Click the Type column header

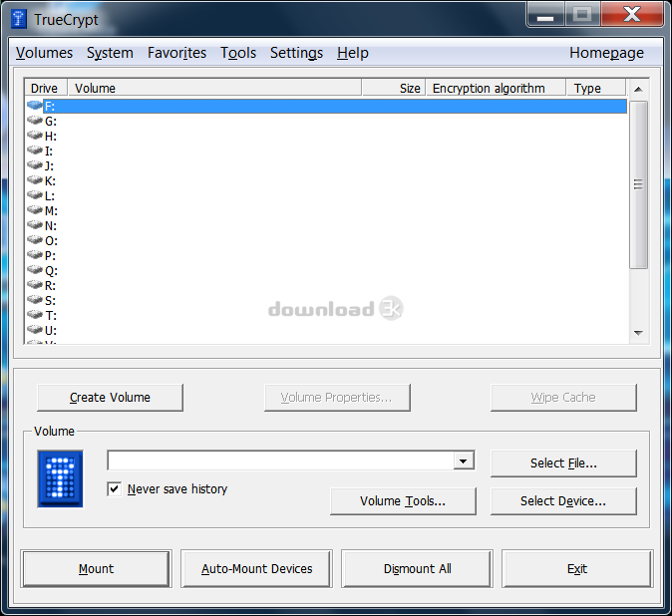(596, 88)
